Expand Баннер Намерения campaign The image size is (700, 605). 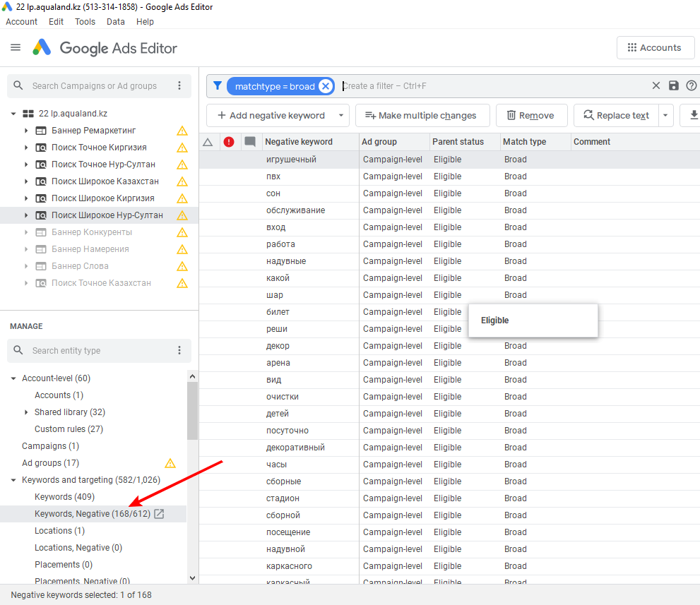click(x=26, y=249)
